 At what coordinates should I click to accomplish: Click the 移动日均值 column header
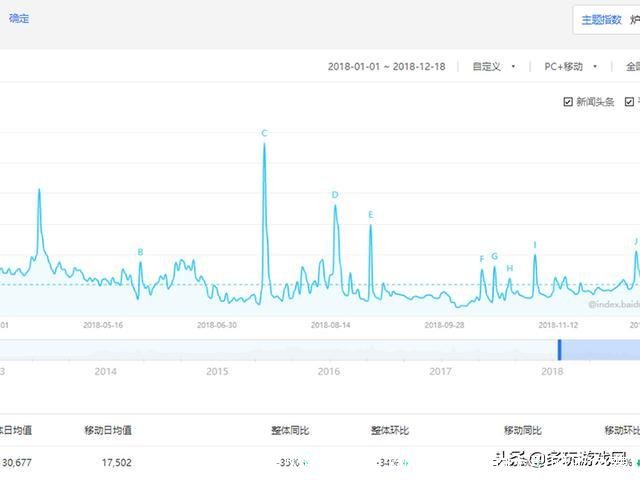point(108,430)
